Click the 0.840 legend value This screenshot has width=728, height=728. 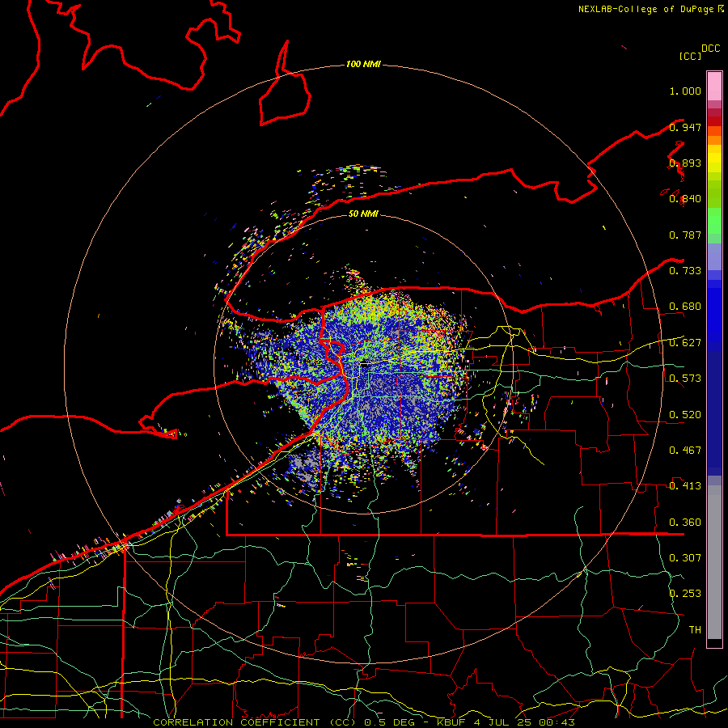click(685, 199)
